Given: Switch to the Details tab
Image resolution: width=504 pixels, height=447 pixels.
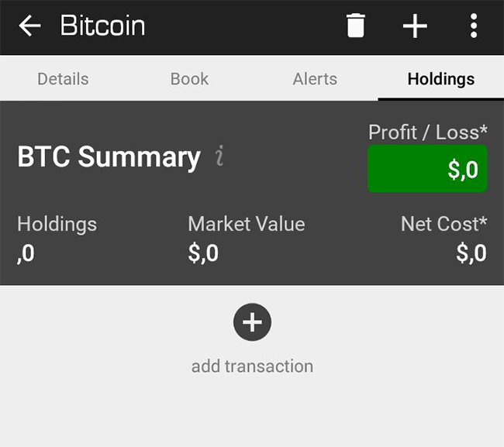Looking at the screenshot, I should click(63, 79).
